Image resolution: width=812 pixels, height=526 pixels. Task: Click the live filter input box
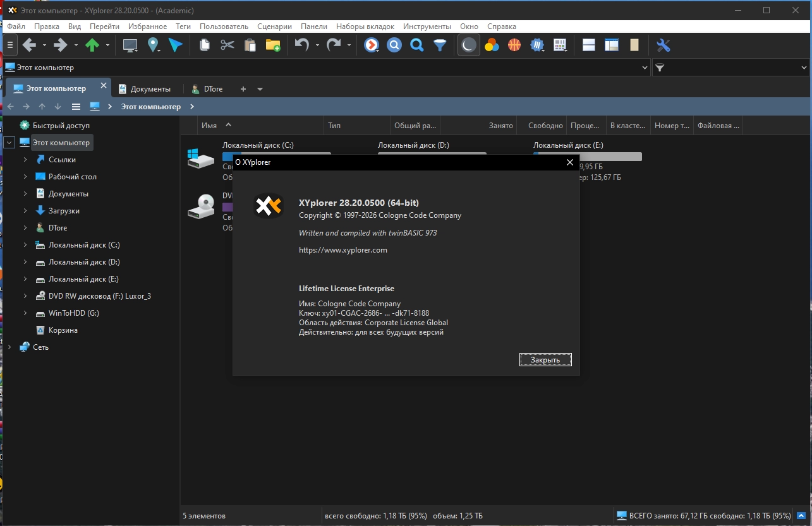point(732,68)
